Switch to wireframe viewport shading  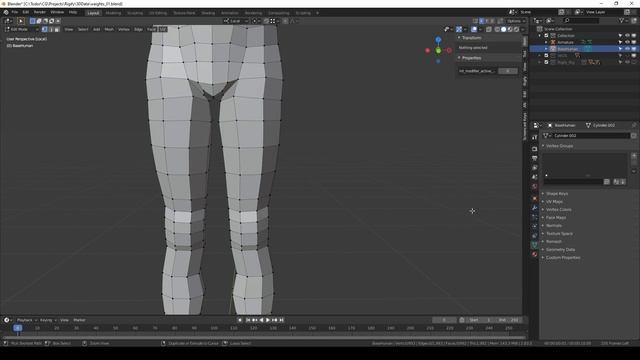[497, 29]
